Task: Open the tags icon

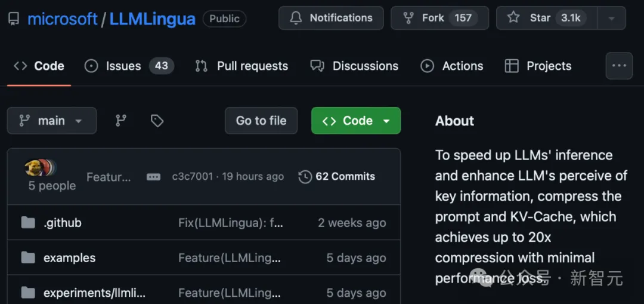Action: pyautogui.click(x=157, y=121)
